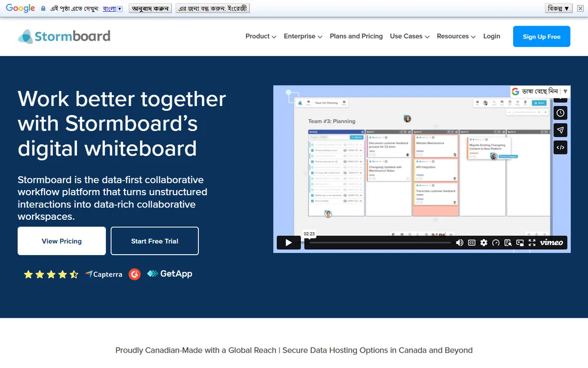Image resolution: width=588 pixels, height=368 pixels.
Task: Click the lock icon in translate bar
Action: click(43, 8)
